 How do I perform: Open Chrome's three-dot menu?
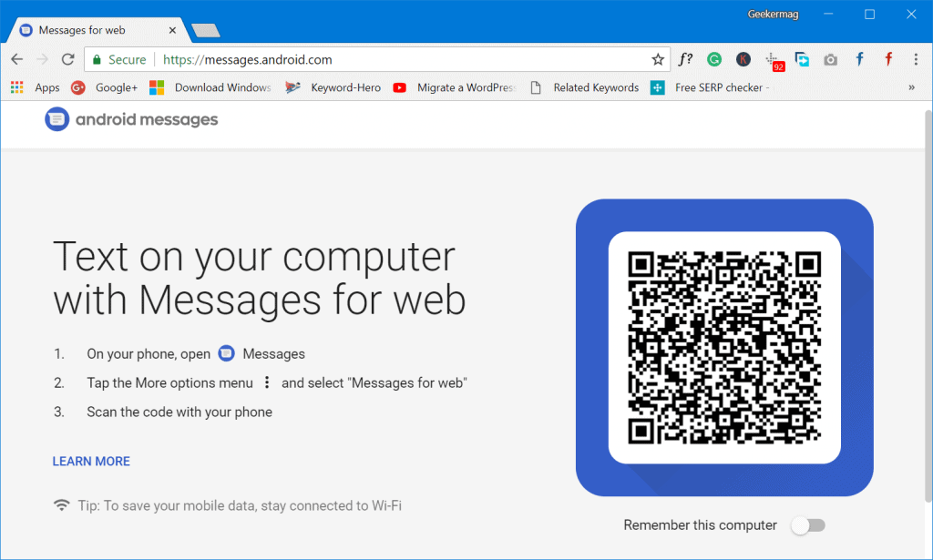coord(916,59)
